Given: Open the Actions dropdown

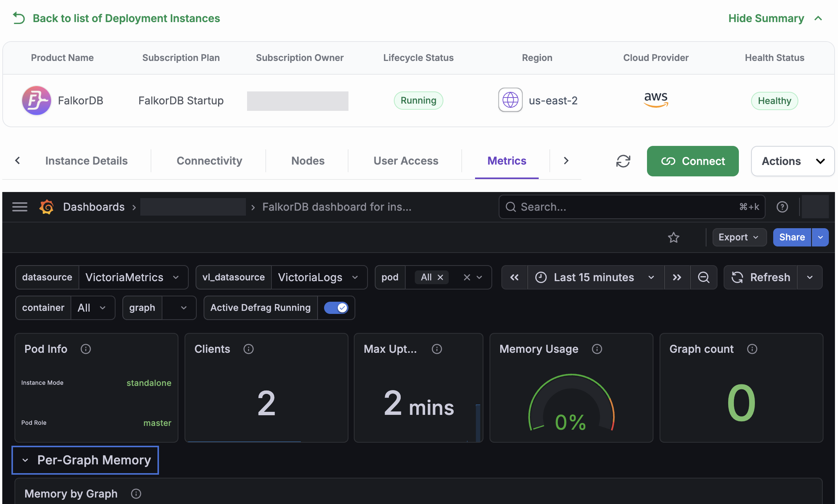Looking at the screenshot, I should (793, 161).
